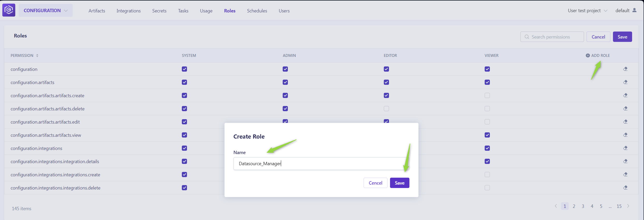Enable Viewer for configuration.artifacts.artifacts.create
This screenshot has height=220, width=644.
tap(487, 95)
